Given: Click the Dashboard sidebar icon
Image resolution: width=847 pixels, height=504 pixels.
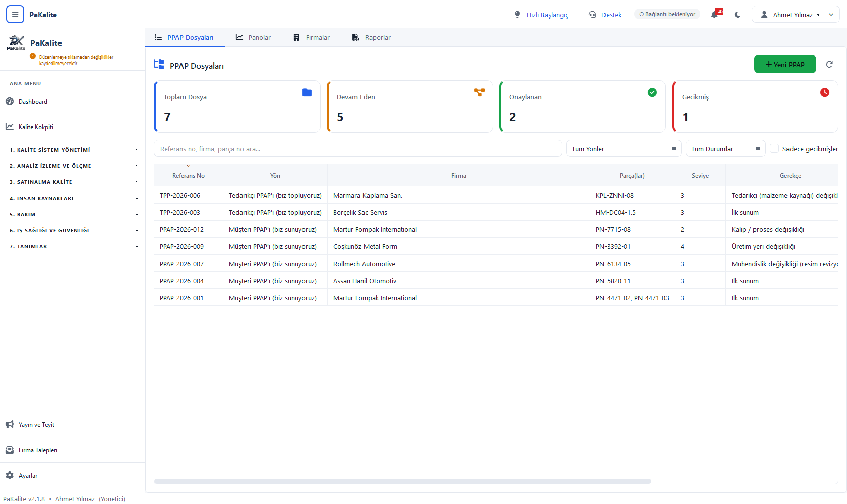Looking at the screenshot, I should point(10,101).
